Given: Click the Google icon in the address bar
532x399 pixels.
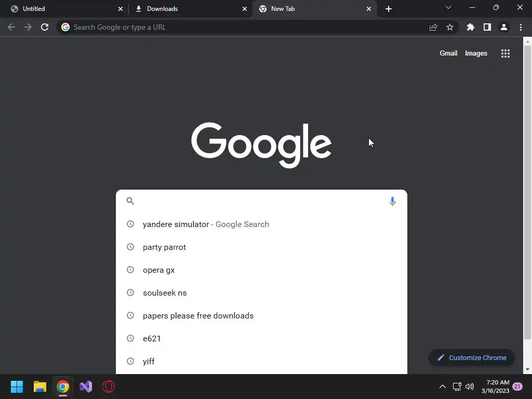Looking at the screenshot, I should click(65, 27).
